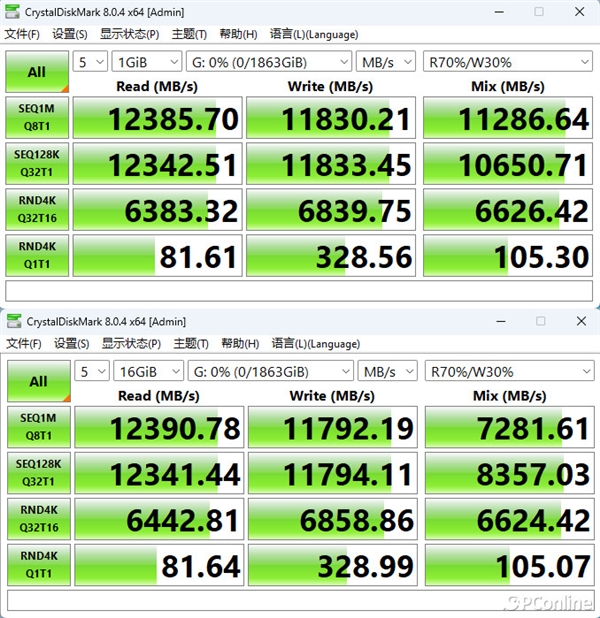600x618 pixels.
Task: Open drive G: selector in bottom window
Action: point(270,371)
